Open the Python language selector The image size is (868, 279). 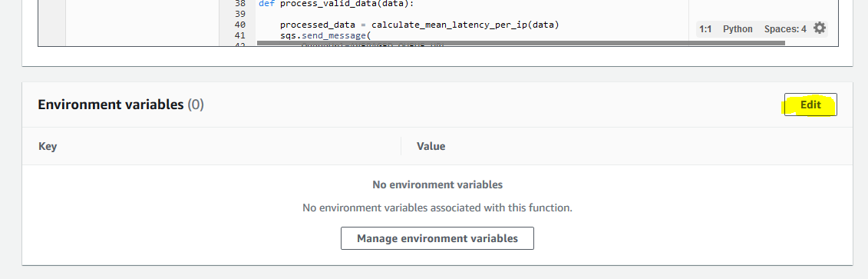coord(738,29)
